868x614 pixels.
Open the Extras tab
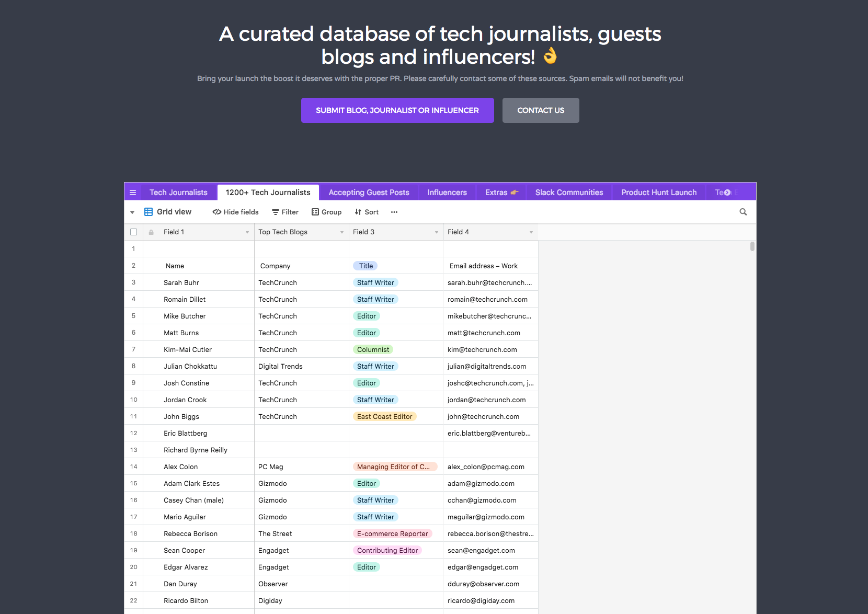click(501, 192)
